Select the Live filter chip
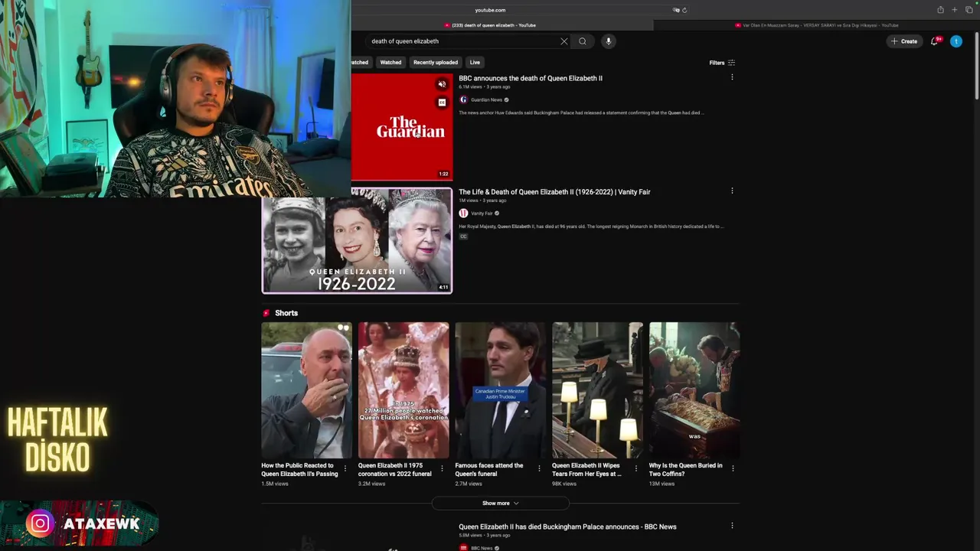 coord(475,62)
